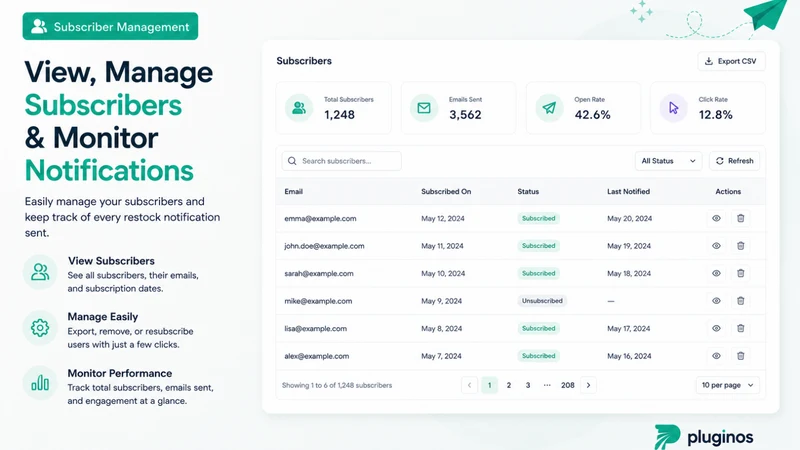This screenshot has width=800, height=450.
Task: View details for alex@example.com
Action: point(716,356)
